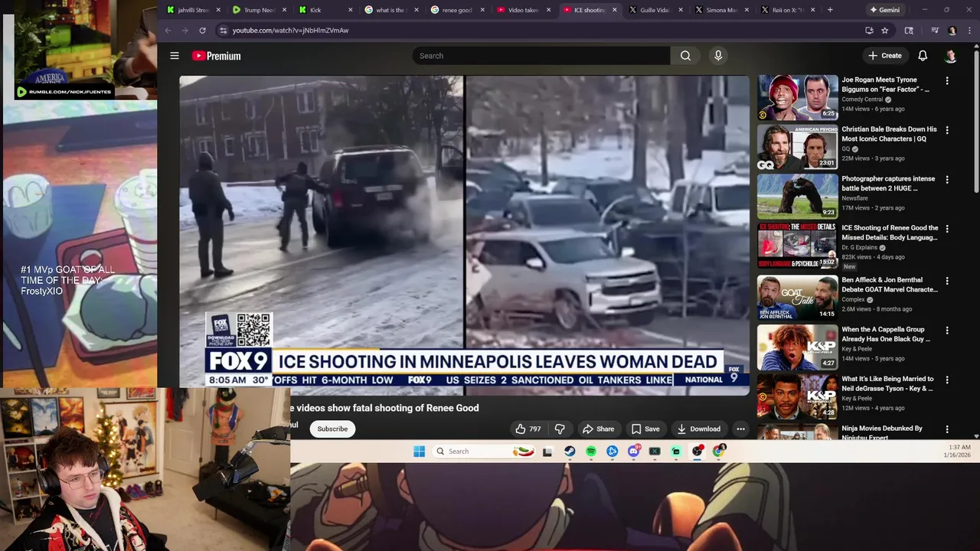The height and width of the screenshot is (551, 980).
Task: Download the video
Action: coord(698,429)
